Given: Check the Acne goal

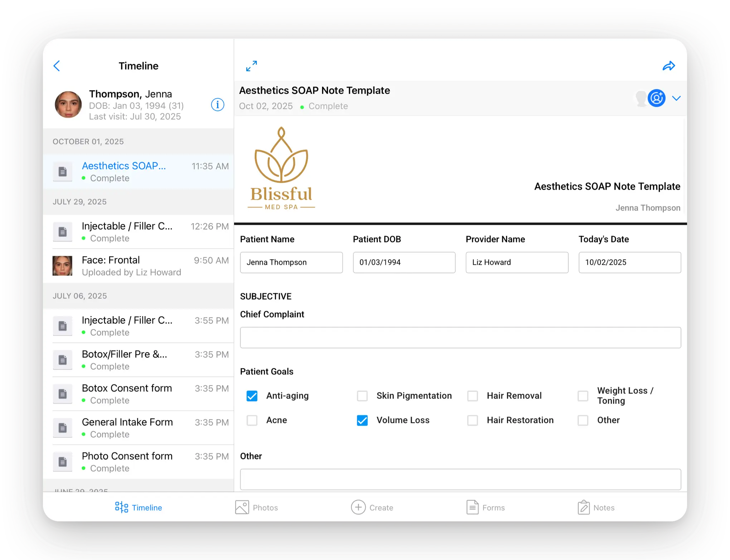Looking at the screenshot, I should (252, 420).
